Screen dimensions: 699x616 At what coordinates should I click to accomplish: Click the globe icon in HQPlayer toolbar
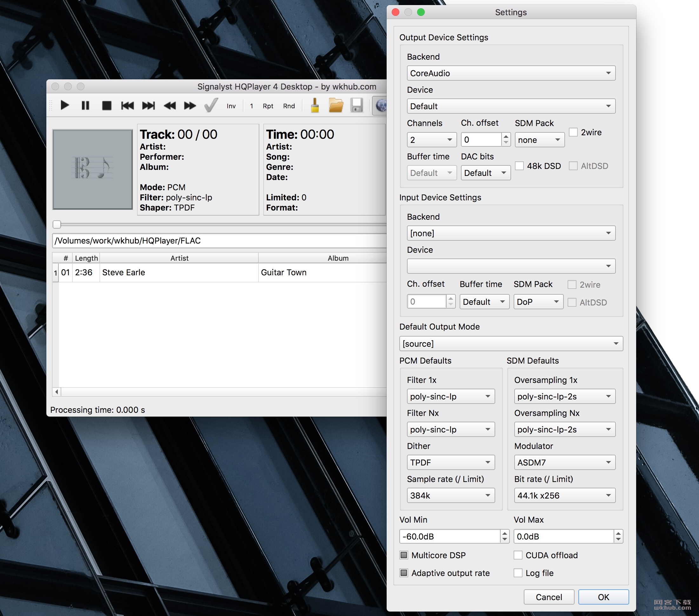[380, 105]
